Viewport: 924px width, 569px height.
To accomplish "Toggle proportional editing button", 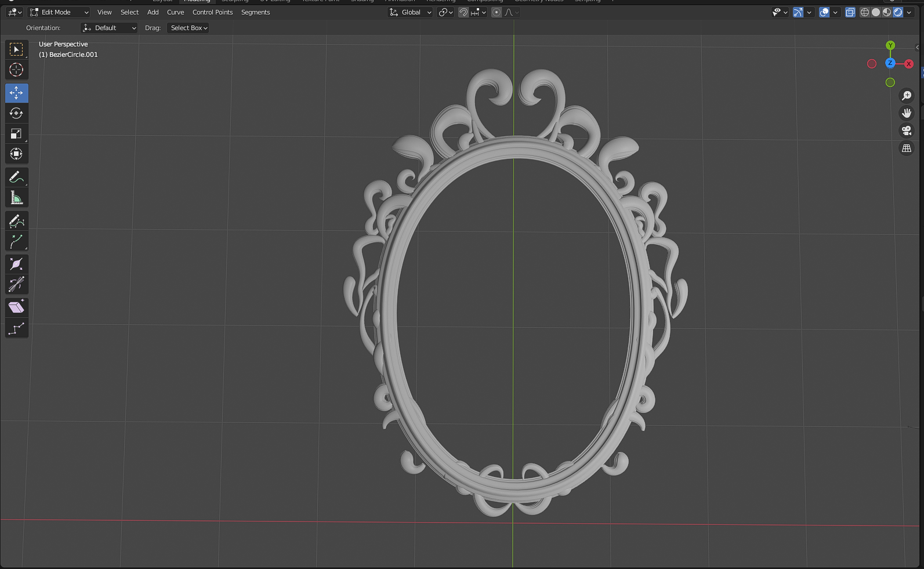I will 497,12.
